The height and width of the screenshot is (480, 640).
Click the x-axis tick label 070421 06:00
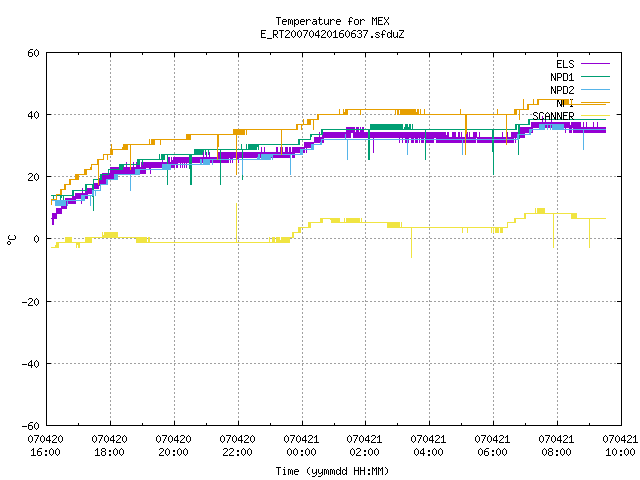pyautogui.click(x=493, y=446)
